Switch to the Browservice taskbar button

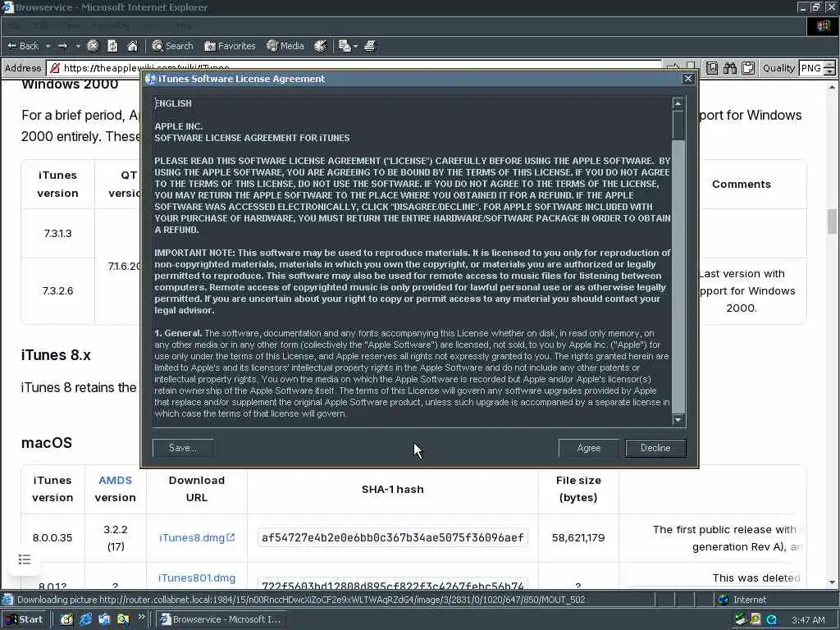220,619
